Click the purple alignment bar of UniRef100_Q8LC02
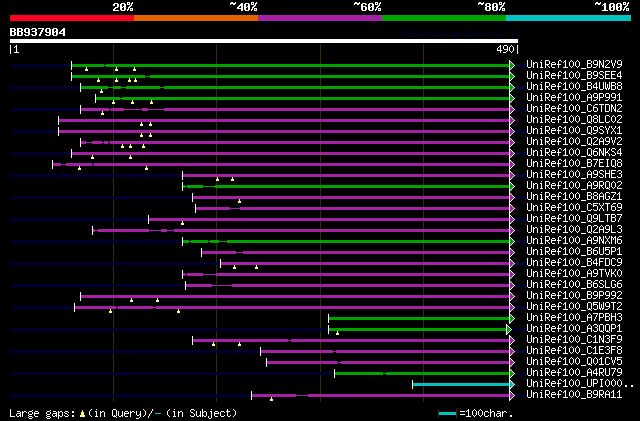This screenshot has width=640, height=421. click(x=284, y=120)
